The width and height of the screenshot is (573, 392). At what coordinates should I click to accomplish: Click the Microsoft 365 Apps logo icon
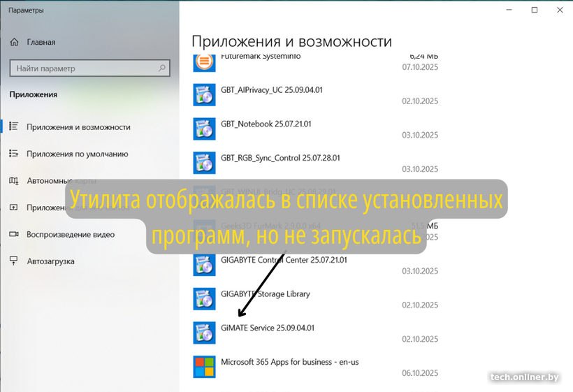204,366
